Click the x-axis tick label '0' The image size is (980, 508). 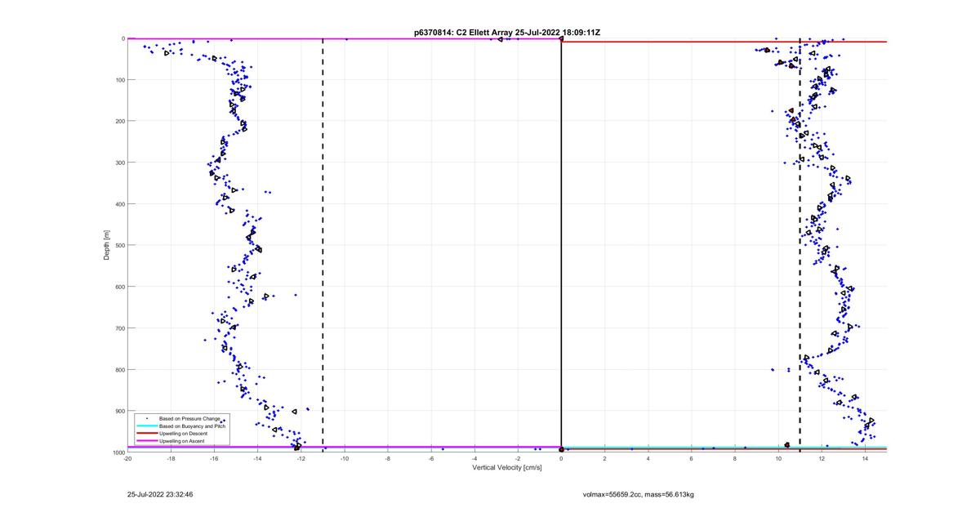pyautogui.click(x=561, y=458)
